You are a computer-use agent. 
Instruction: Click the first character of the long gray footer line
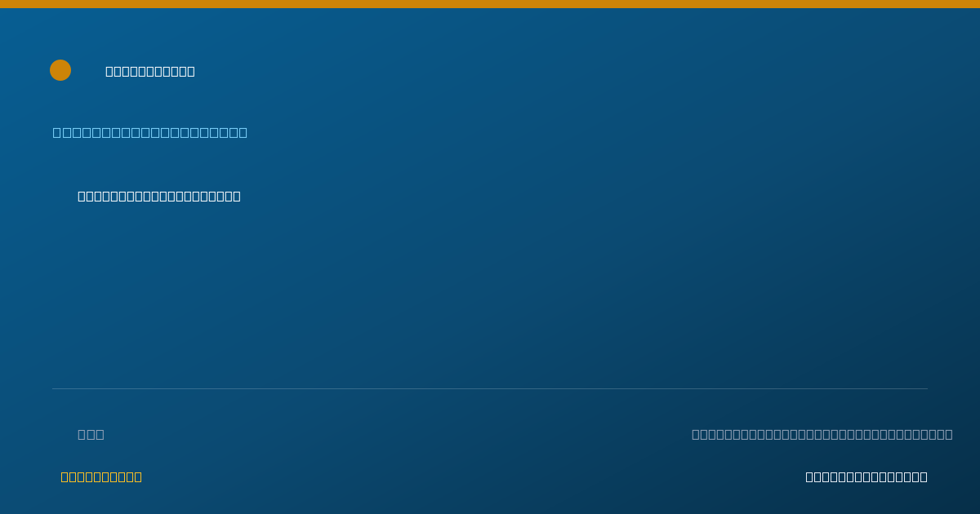coord(696,434)
